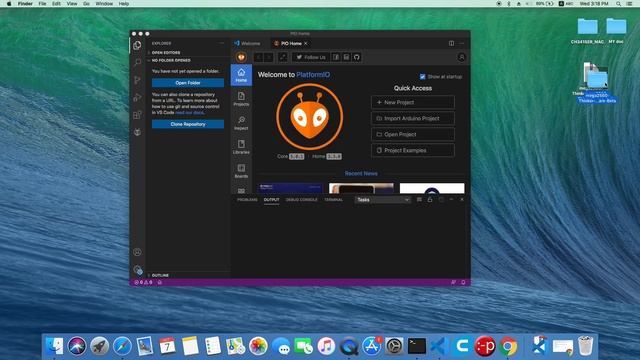Close the bottom panel

462,200
